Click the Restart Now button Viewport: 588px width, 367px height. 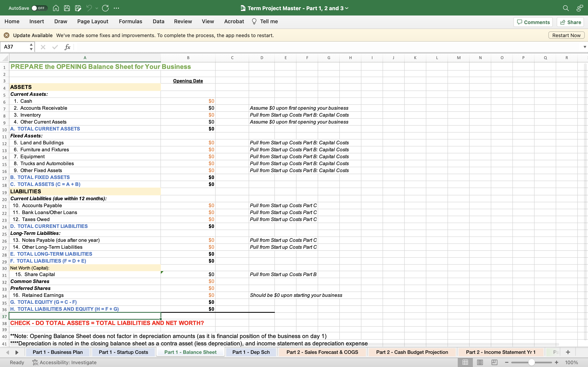566,35
